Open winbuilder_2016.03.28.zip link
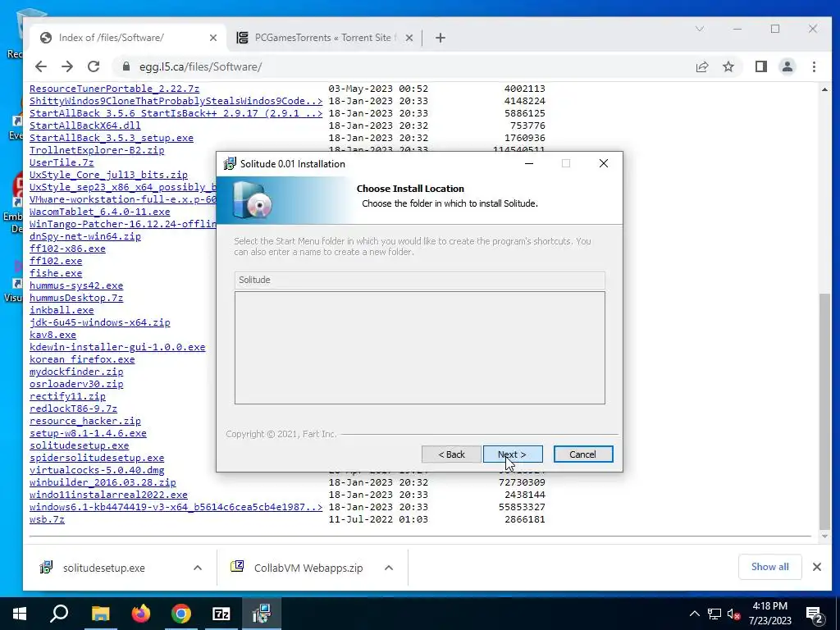 (103, 482)
